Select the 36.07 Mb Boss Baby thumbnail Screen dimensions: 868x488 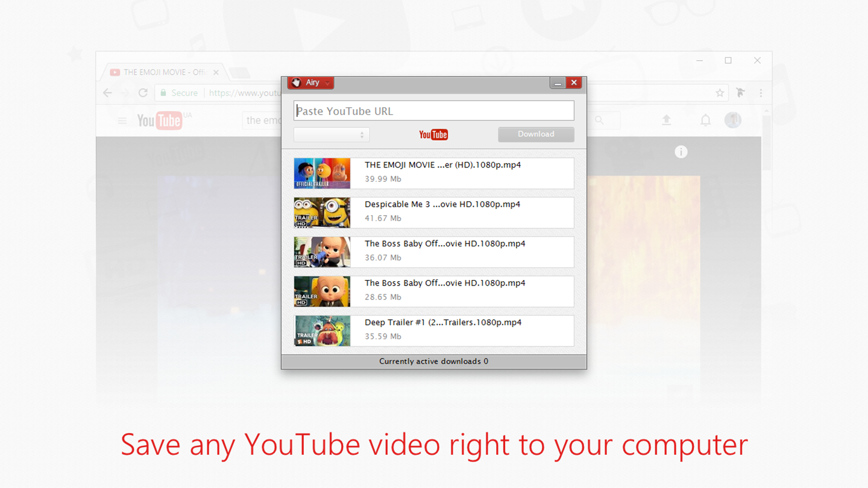[x=322, y=252]
